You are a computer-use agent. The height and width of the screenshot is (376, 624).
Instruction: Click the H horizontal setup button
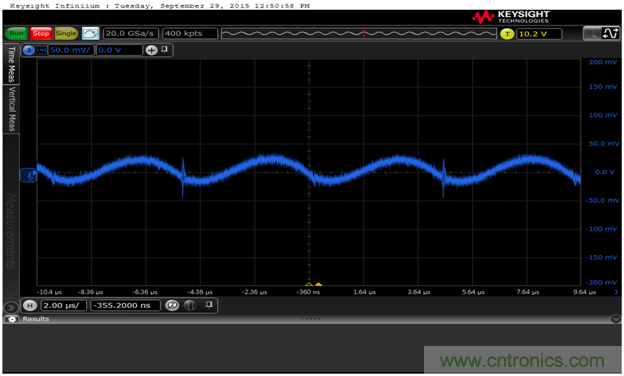(30, 305)
